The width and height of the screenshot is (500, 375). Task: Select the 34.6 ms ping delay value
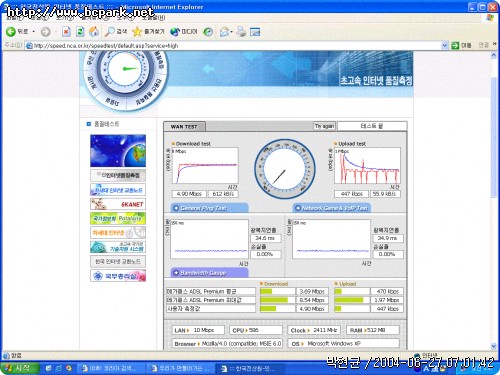tap(266, 238)
